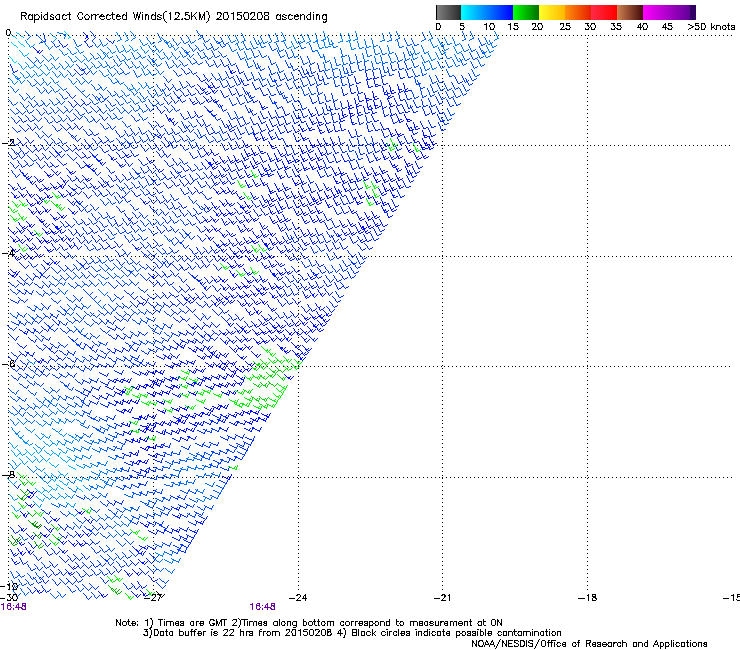The image size is (740, 650).
Task: Click the '25' label on the color scale
Action: [x=565, y=26]
